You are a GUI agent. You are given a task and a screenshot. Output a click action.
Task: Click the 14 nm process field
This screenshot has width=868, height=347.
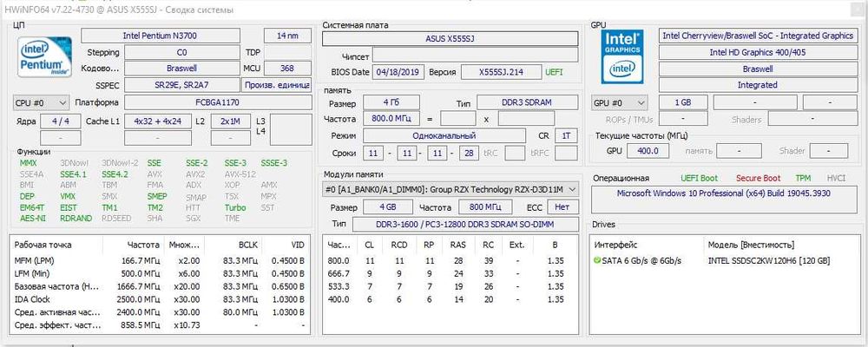[x=288, y=36]
